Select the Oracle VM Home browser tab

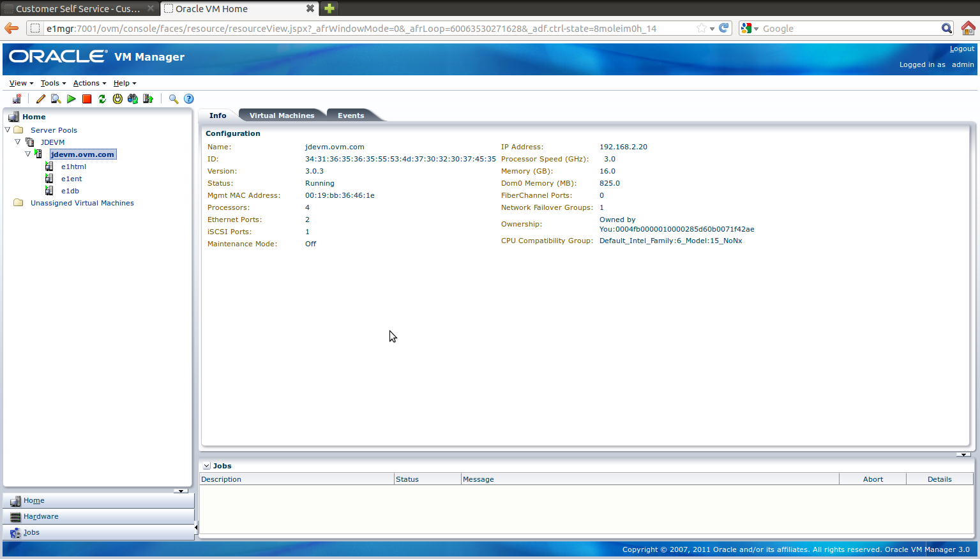[239, 9]
